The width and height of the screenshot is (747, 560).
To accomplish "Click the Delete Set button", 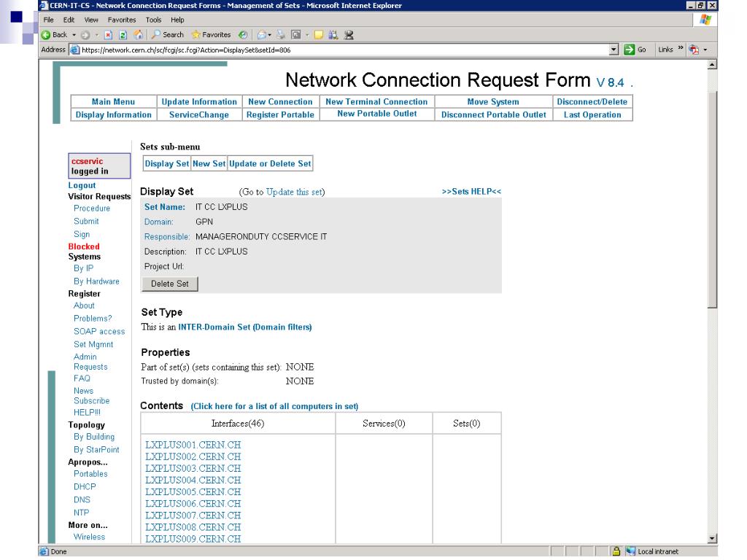I will 169,284.
